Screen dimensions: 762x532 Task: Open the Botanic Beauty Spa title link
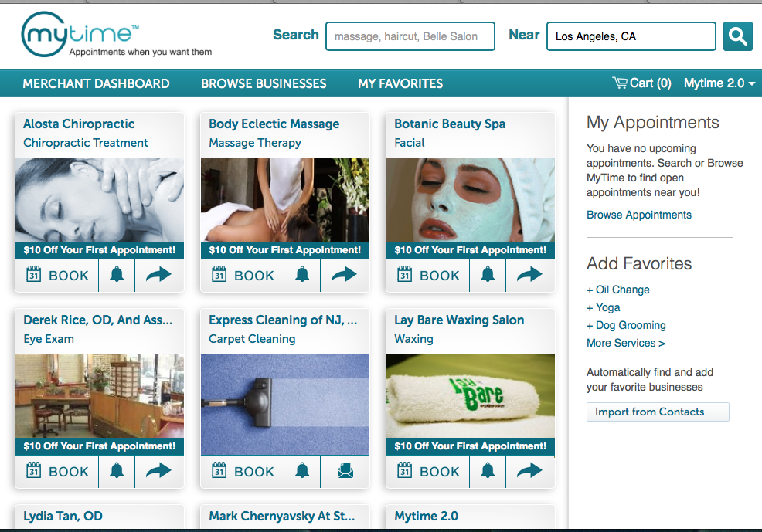pyautogui.click(x=450, y=124)
